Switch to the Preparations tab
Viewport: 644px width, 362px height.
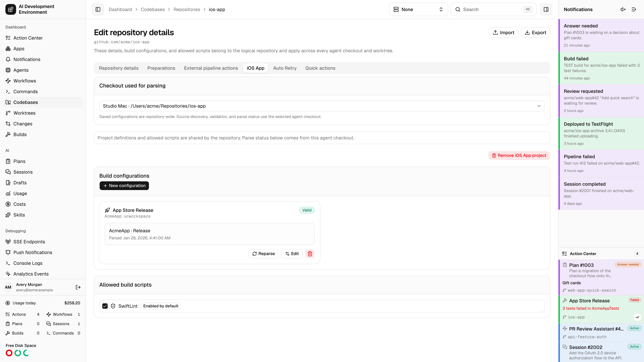[161, 68]
